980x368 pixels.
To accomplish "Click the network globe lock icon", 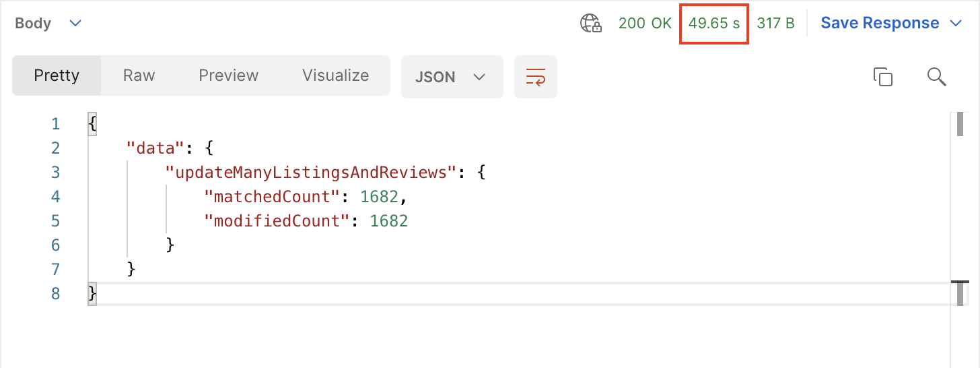I will tap(591, 24).
